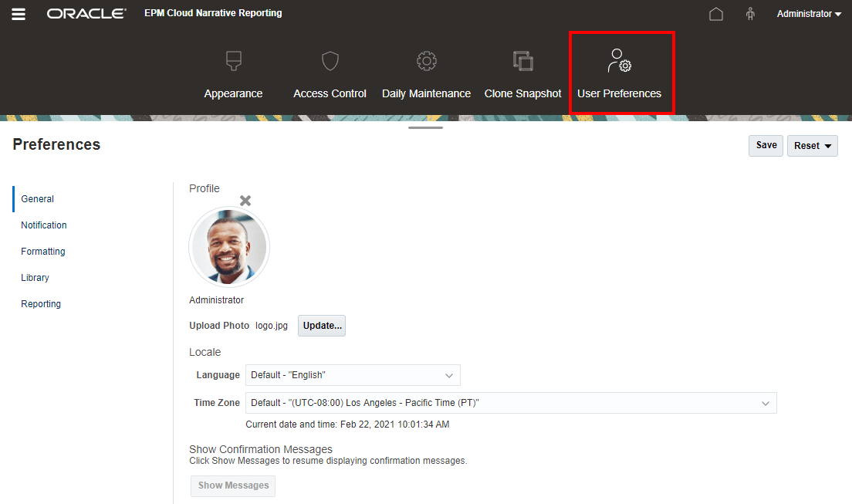Screen dimensions: 852x504
Task: Open the hamburger navigator menu
Action: coord(19,14)
